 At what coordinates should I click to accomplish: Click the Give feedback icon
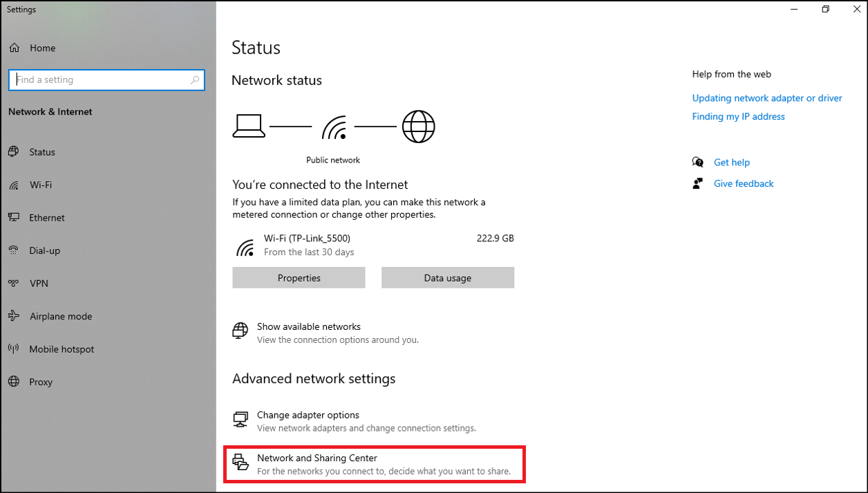(699, 183)
